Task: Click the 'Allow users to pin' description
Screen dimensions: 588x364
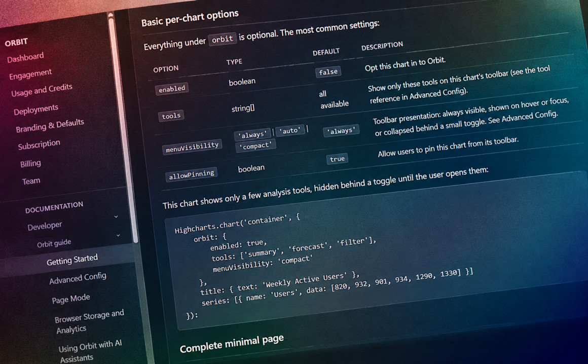Action: tap(448, 147)
